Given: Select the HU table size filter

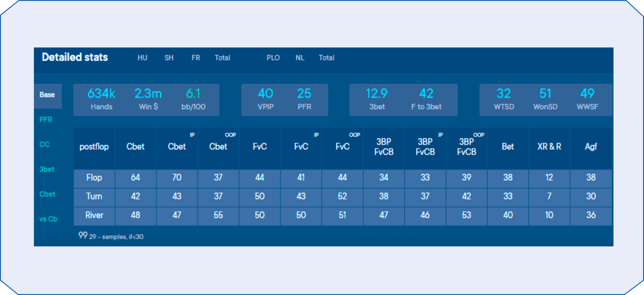Looking at the screenshot, I should [x=142, y=58].
